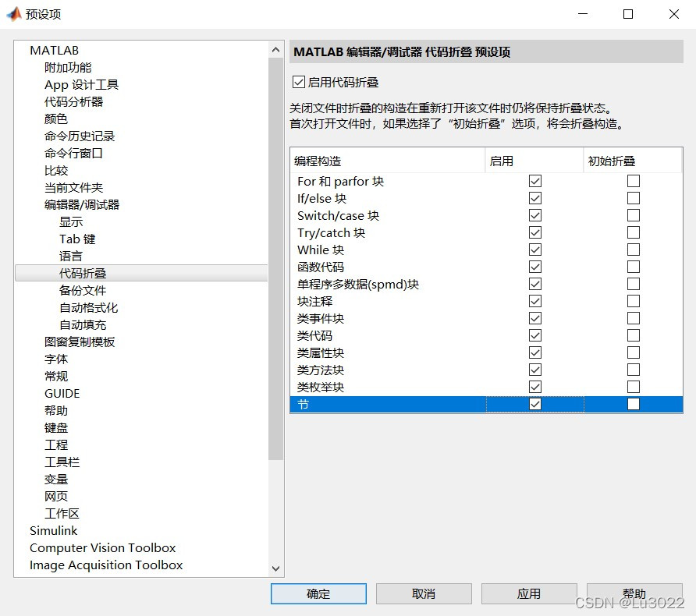Click tree scrollbar down arrow
This screenshot has width=696, height=616.
(275, 568)
